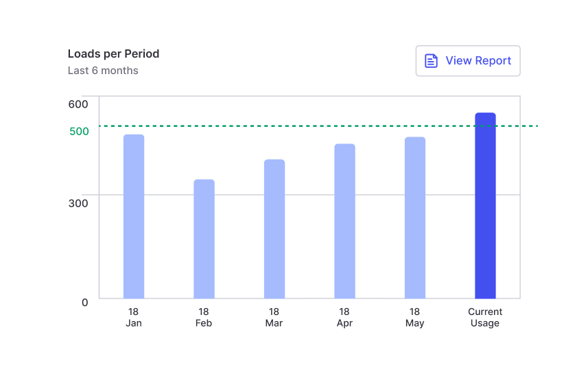Click the green 500 threshold label
The height and width of the screenshot is (374, 588).
coord(79,131)
